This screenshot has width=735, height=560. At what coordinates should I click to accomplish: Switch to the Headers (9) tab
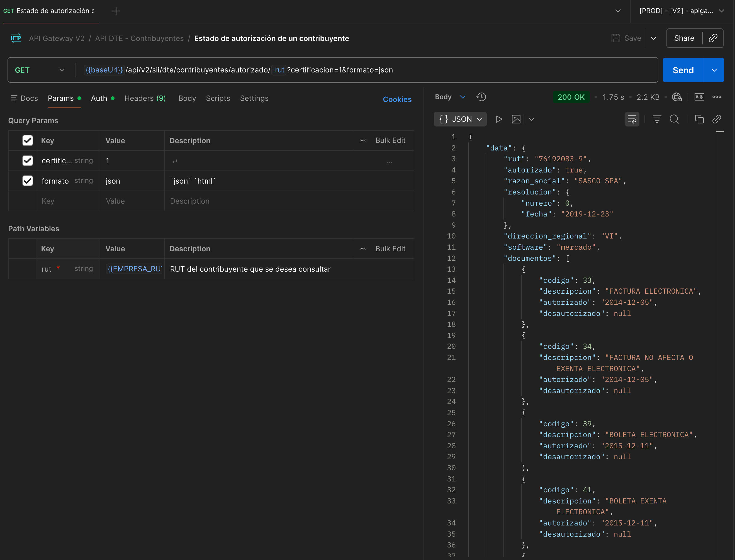click(145, 98)
